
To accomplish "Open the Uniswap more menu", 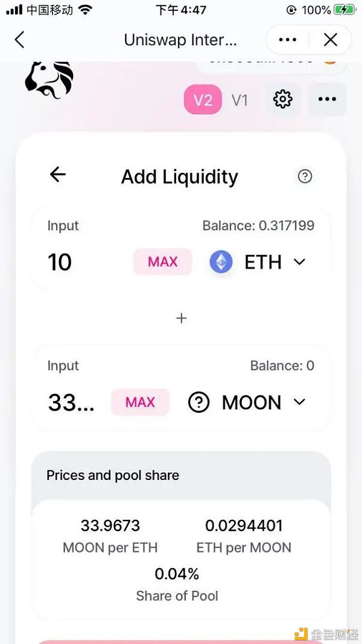I will click(x=327, y=99).
